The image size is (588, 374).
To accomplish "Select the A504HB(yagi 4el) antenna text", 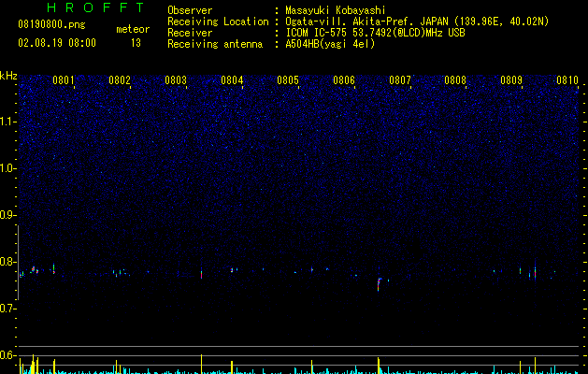I will tap(330, 44).
